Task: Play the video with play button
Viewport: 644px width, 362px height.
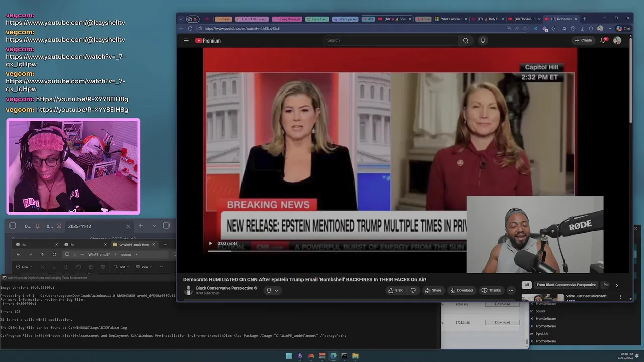Action: point(210,243)
